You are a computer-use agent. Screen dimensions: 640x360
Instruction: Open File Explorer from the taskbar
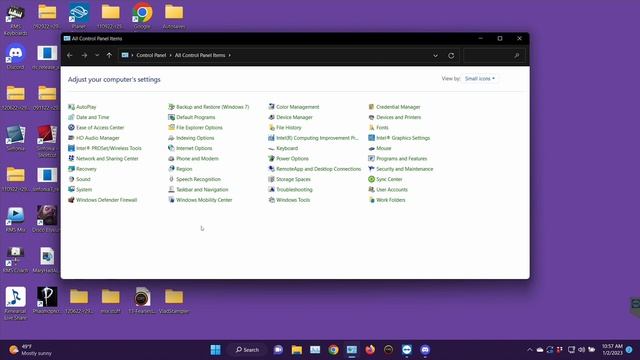tap(297, 350)
